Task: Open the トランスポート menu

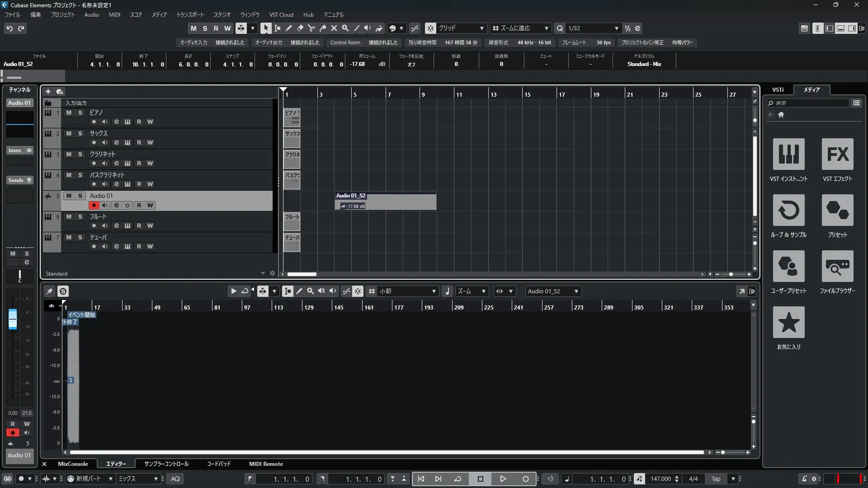Action: coord(190,14)
